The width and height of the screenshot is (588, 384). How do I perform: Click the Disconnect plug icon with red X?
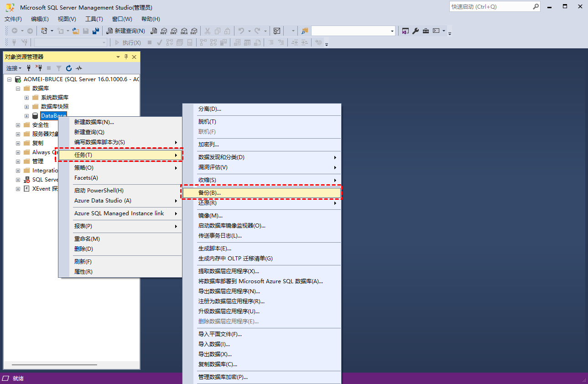tap(39, 68)
